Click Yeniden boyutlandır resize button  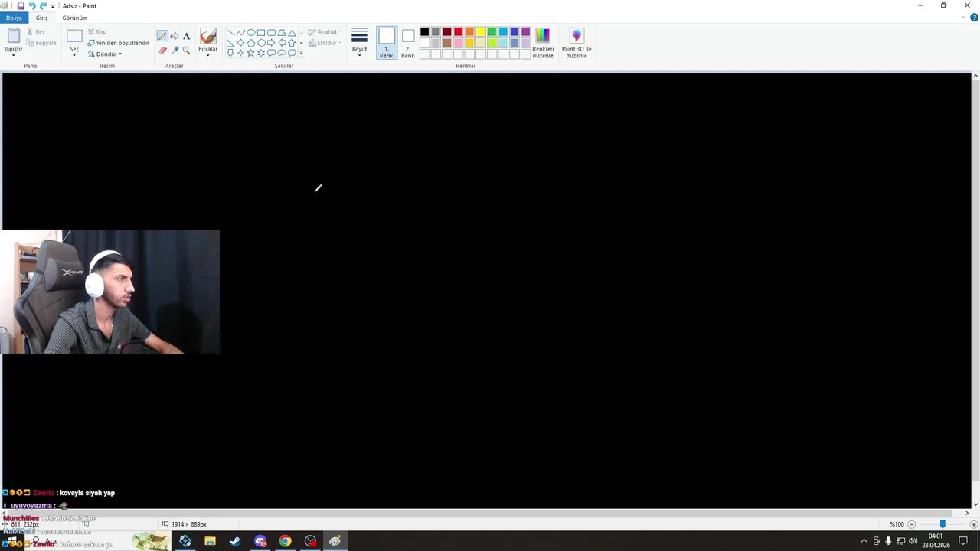119,43
